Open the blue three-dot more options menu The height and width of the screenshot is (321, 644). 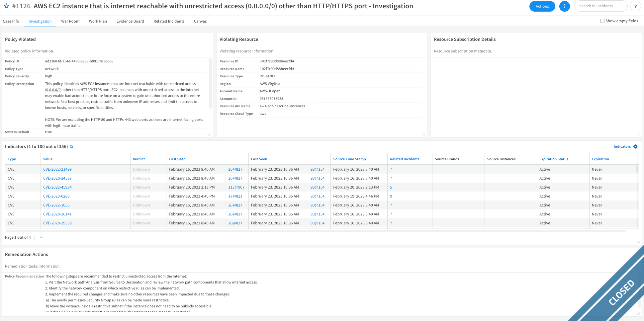(x=564, y=6)
